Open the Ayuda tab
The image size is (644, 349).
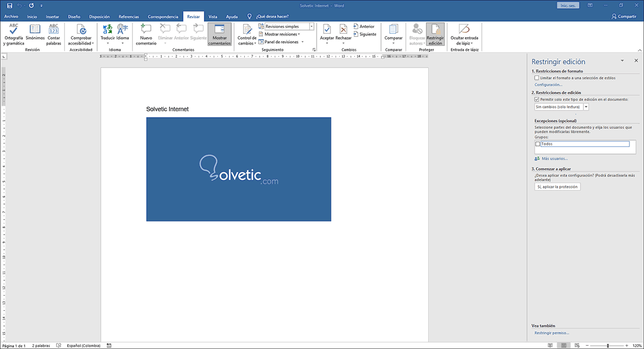232,17
